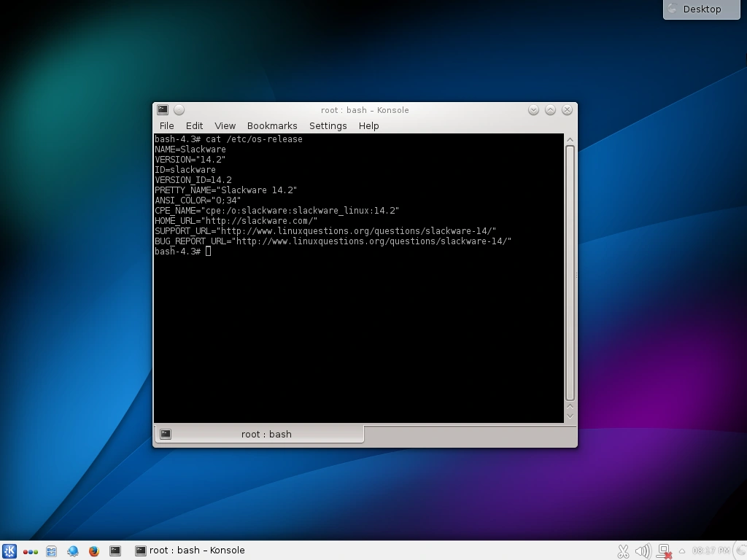Expand the hidden system tray icons arrow
The image size is (747, 560).
click(x=681, y=552)
